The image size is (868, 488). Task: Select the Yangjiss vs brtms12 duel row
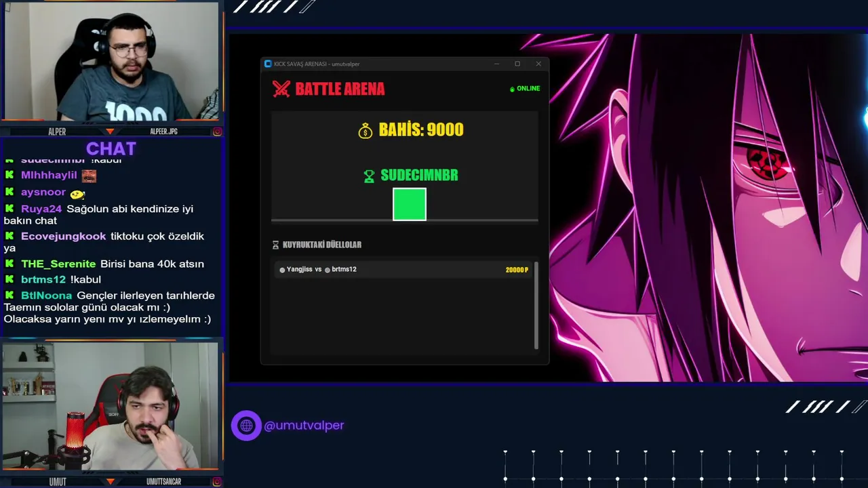click(x=403, y=270)
